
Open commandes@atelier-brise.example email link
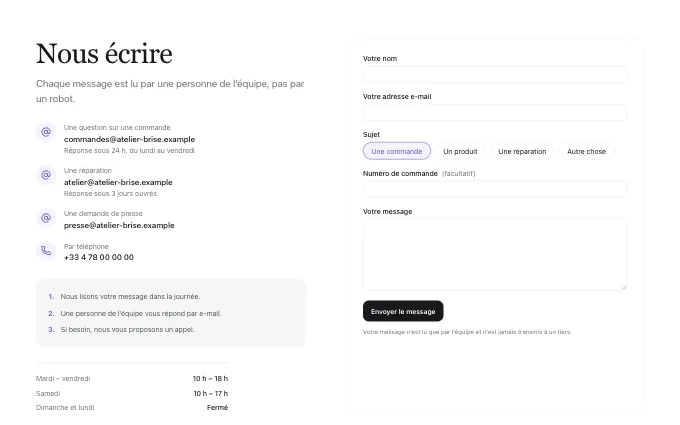(129, 139)
